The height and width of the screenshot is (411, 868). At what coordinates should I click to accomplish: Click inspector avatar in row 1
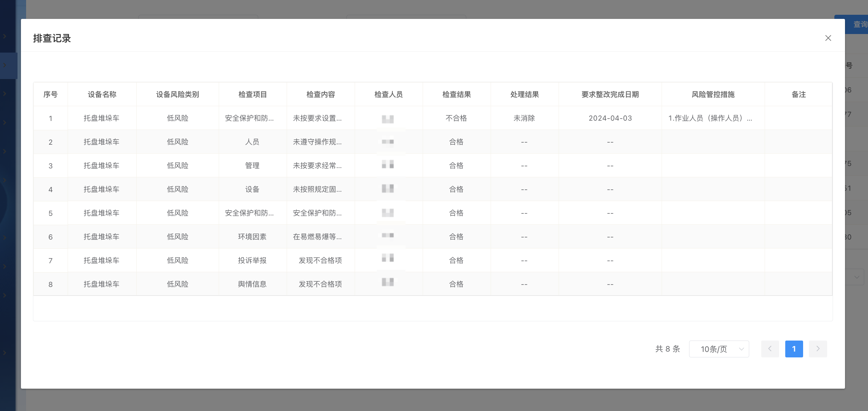(388, 119)
